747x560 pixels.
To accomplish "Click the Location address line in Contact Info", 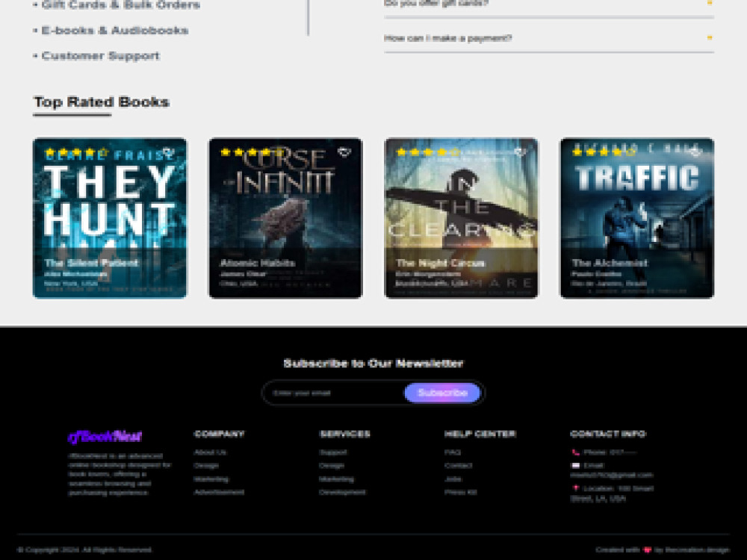I will (613, 494).
